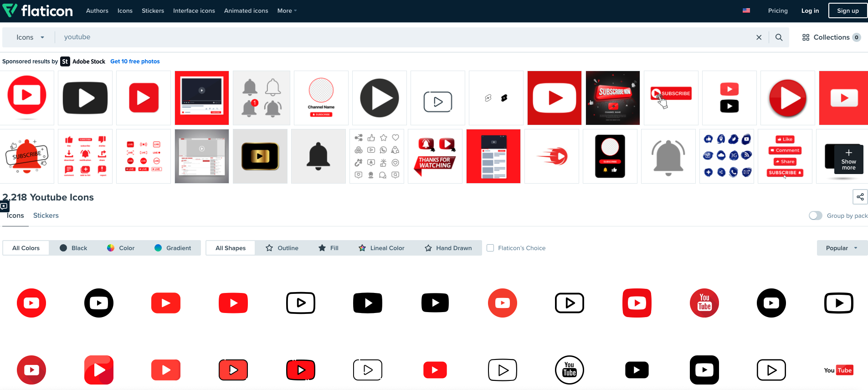Select the round red You Tube icon
Viewport: 868px width, 390px height.
[x=704, y=303]
